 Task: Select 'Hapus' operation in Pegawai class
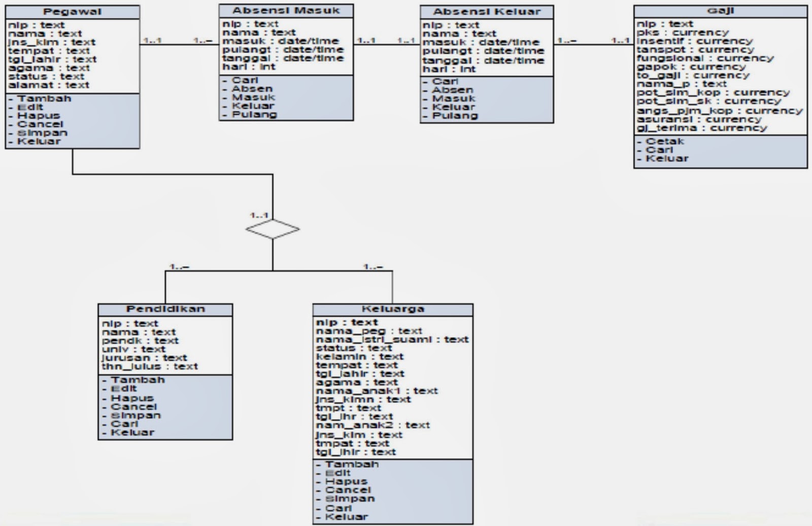[x=35, y=116]
